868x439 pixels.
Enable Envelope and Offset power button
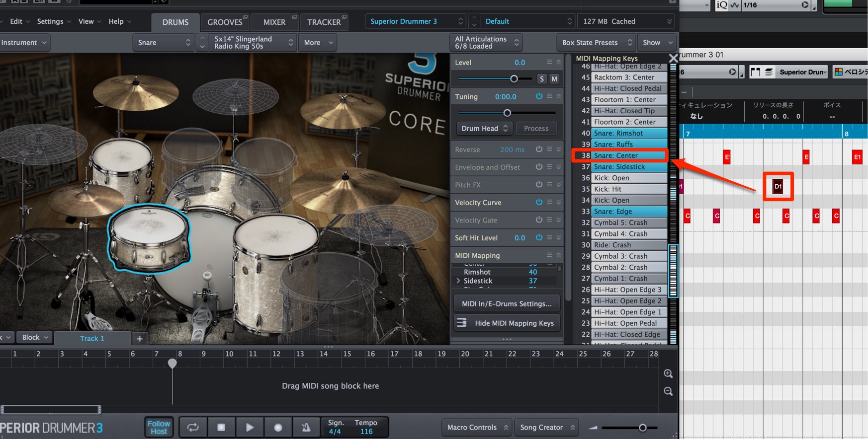click(x=539, y=167)
